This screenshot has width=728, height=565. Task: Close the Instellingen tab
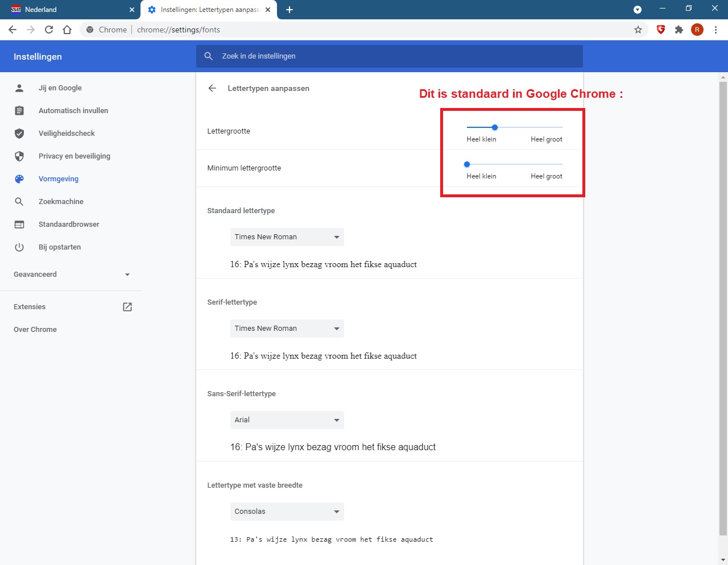point(268,10)
